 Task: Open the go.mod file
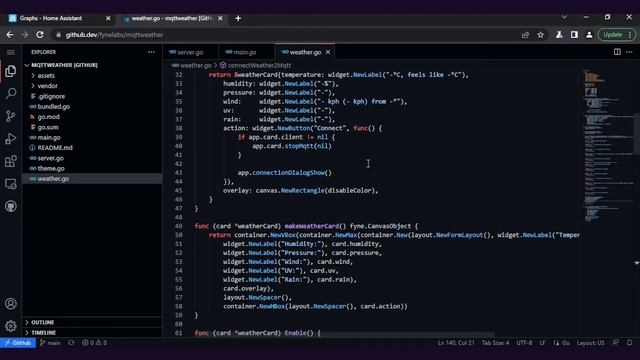click(x=92, y=117)
